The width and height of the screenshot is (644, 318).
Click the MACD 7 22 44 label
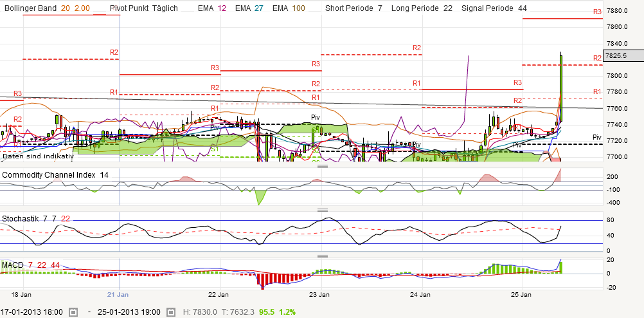[x=31, y=265]
